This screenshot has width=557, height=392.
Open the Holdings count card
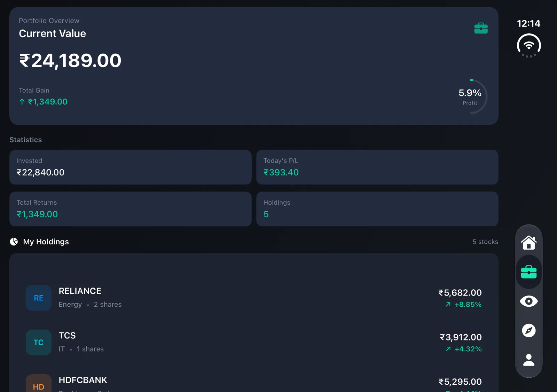tap(377, 209)
